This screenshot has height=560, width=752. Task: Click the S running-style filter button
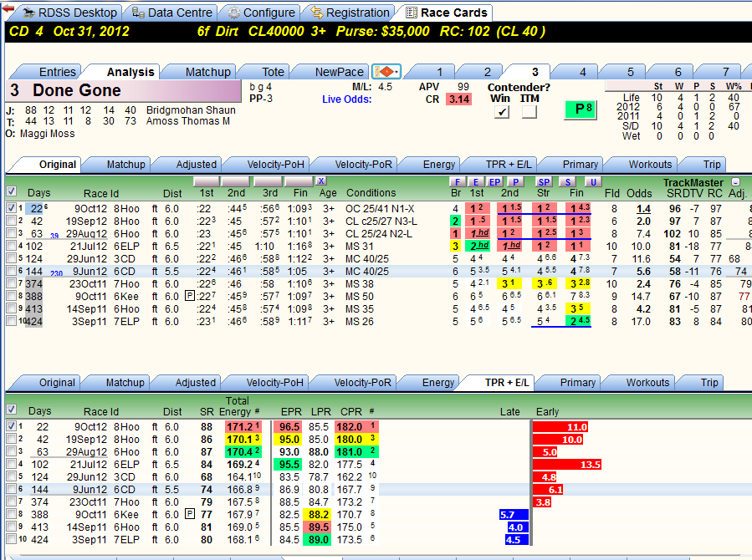coord(568,182)
